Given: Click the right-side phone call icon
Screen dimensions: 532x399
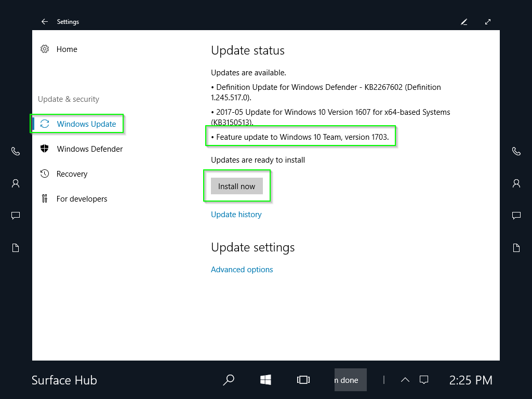Looking at the screenshot, I should [516, 151].
